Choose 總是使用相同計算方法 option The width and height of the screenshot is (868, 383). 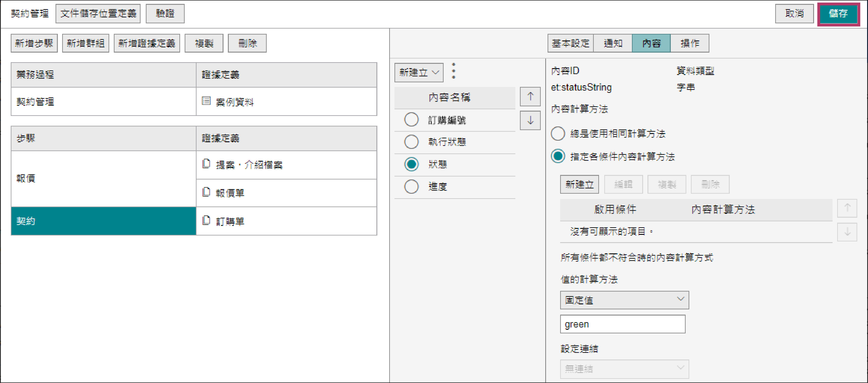pos(558,134)
